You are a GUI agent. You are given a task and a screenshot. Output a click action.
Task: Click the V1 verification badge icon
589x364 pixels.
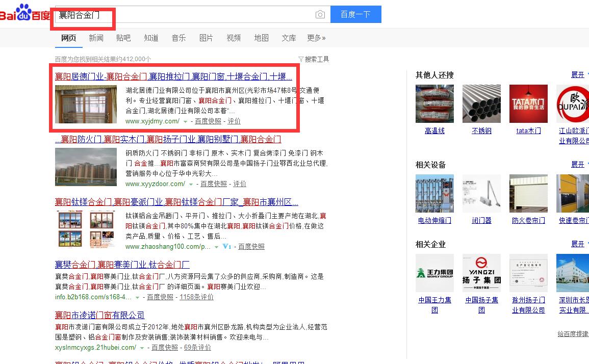click(227, 246)
